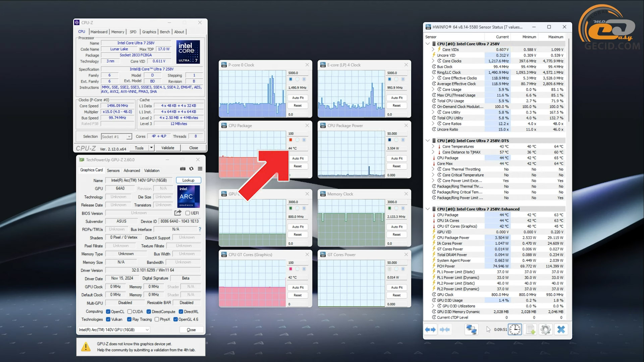
Task: Click HWiNFO title bar app icon
Action: point(428,27)
